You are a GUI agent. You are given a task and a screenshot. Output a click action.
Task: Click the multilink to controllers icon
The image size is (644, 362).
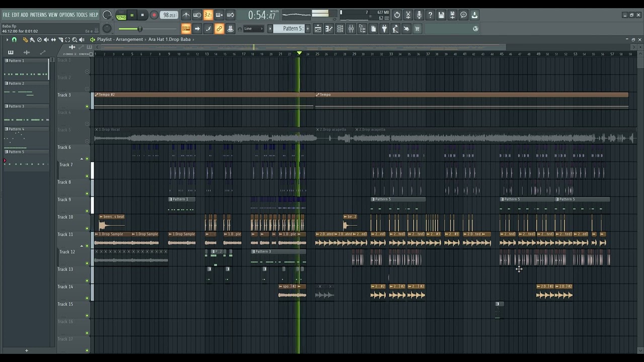[x=230, y=29]
